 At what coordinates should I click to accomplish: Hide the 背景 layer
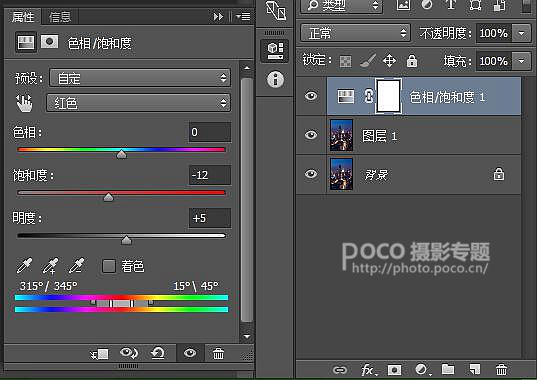pyautogui.click(x=311, y=174)
